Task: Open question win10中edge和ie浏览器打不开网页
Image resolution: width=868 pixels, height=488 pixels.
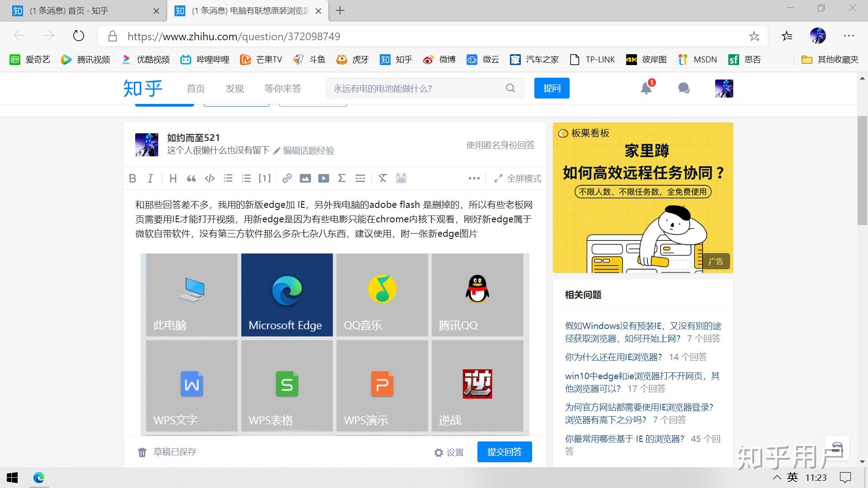Action: point(642,382)
